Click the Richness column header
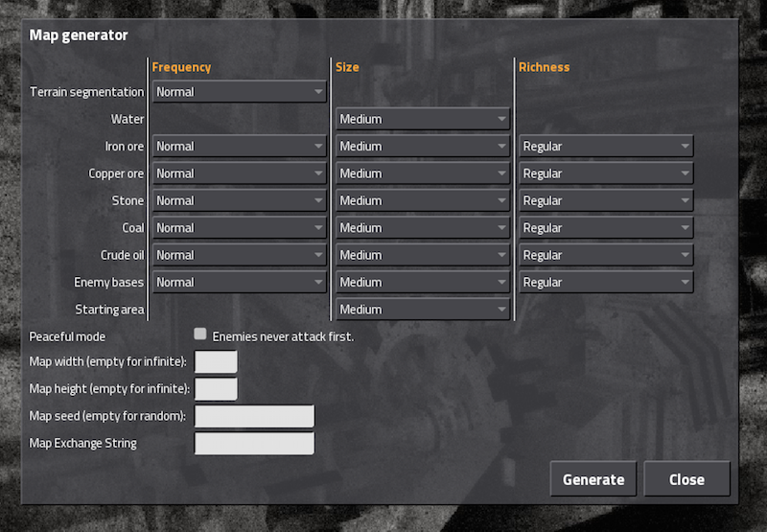Image resolution: width=767 pixels, height=532 pixels. click(544, 67)
